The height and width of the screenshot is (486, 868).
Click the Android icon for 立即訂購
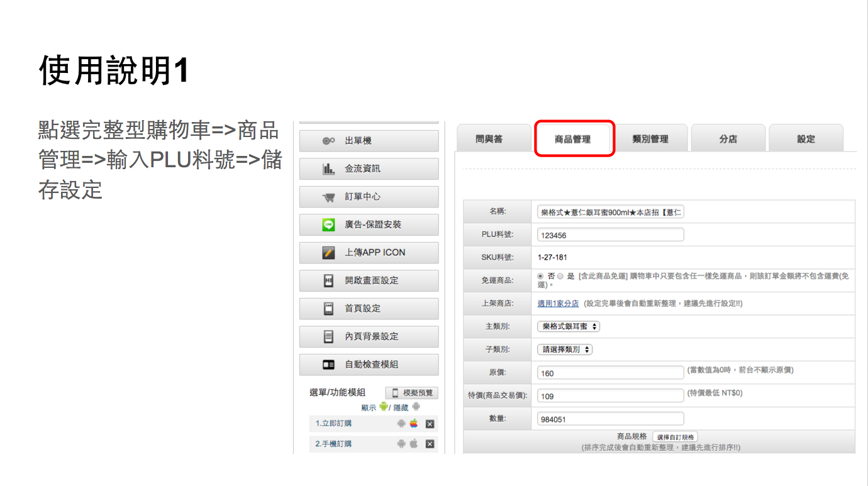401,424
